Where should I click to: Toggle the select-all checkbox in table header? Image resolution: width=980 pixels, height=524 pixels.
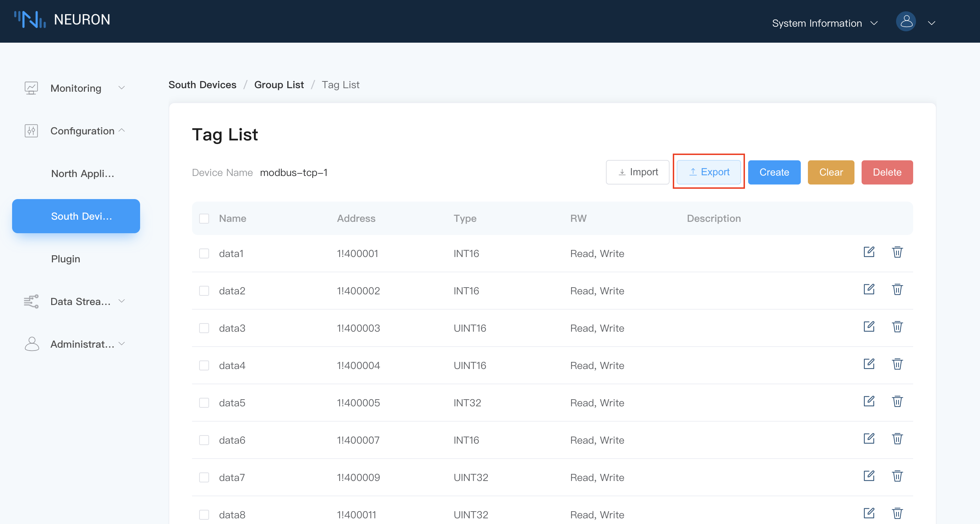(204, 218)
